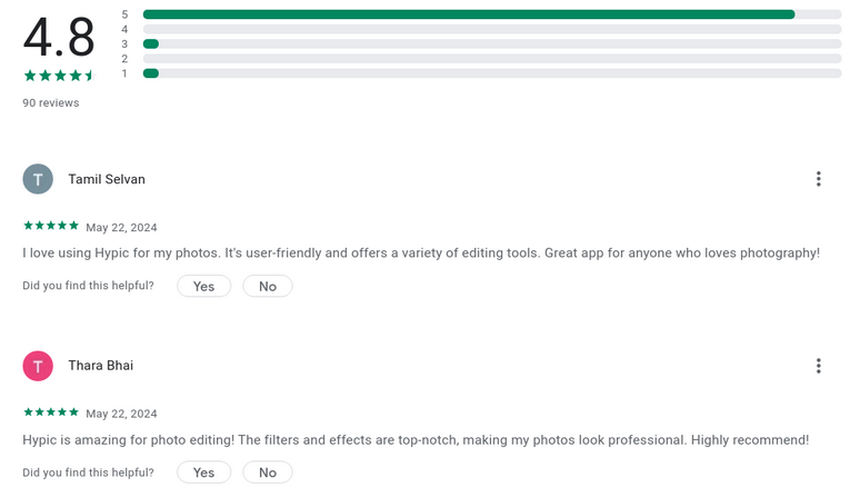
Task: Click Tamil Selvan's grey avatar icon
Action: (x=38, y=179)
